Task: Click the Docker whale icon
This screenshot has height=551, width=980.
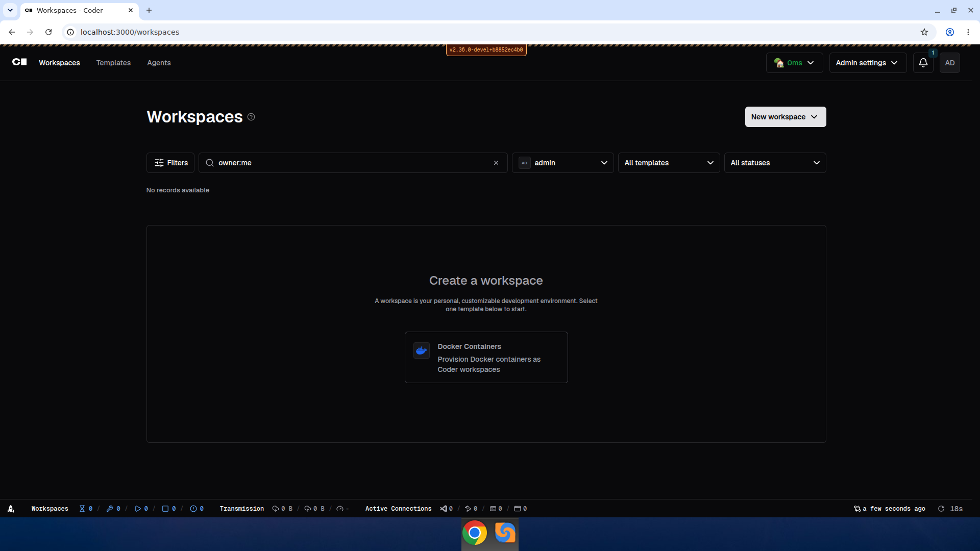Action: (x=421, y=350)
